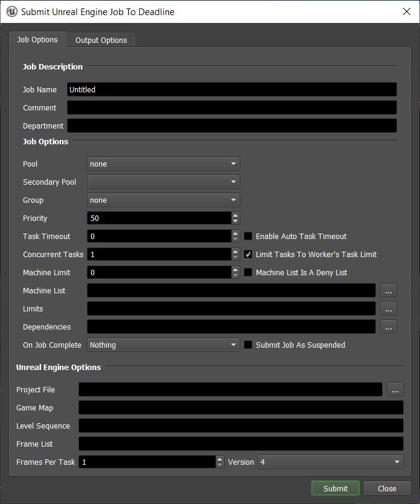The height and width of the screenshot is (504, 420).
Task: Click the Concurrent Tasks value field
Action: click(x=159, y=254)
